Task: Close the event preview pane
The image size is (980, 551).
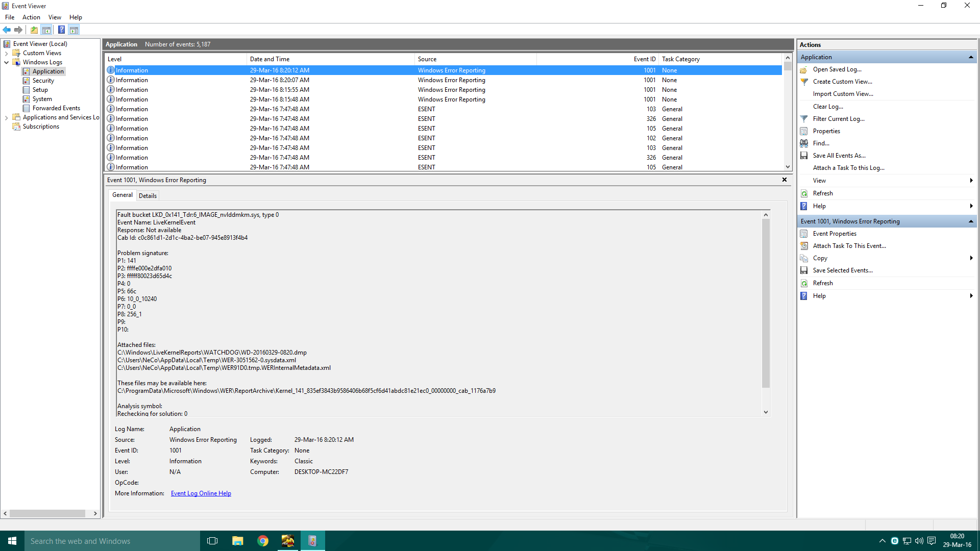Action: click(x=785, y=180)
